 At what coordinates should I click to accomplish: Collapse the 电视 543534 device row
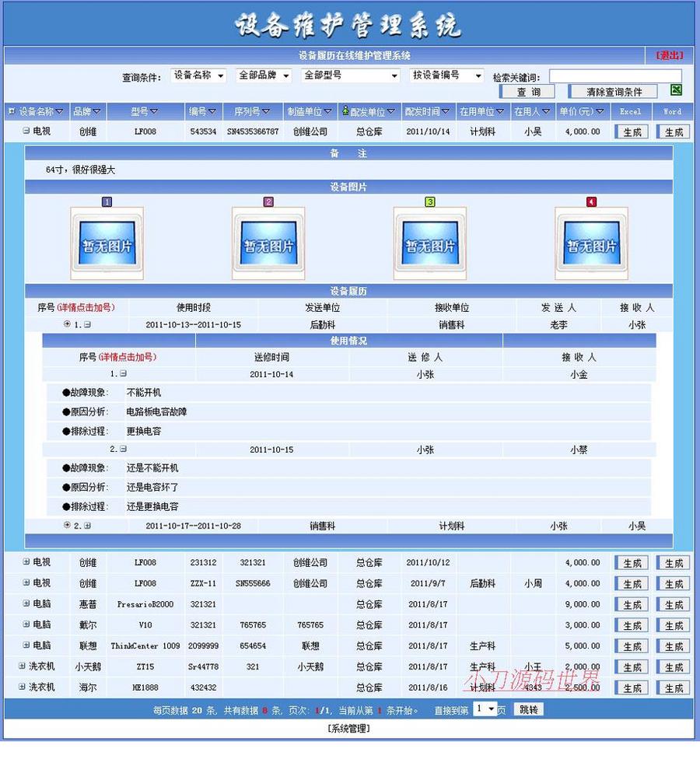click(x=26, y=131)
